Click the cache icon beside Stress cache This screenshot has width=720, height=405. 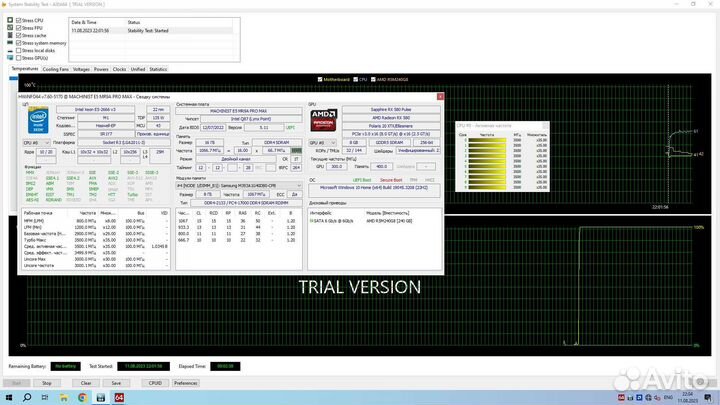tap(10, 35)
